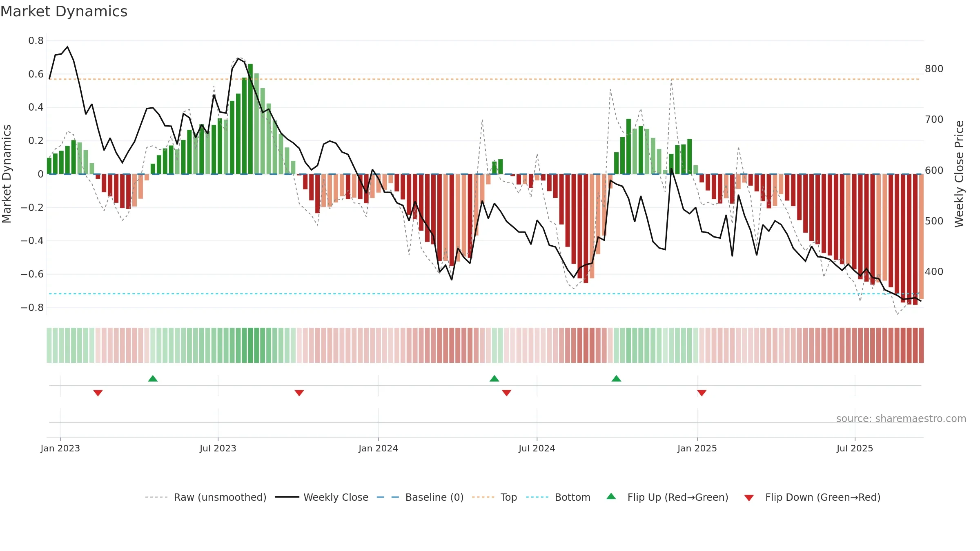This screenshot has height=551, width=980.
Task: Click the 600 price tick label
Action: tap(934, 170)
